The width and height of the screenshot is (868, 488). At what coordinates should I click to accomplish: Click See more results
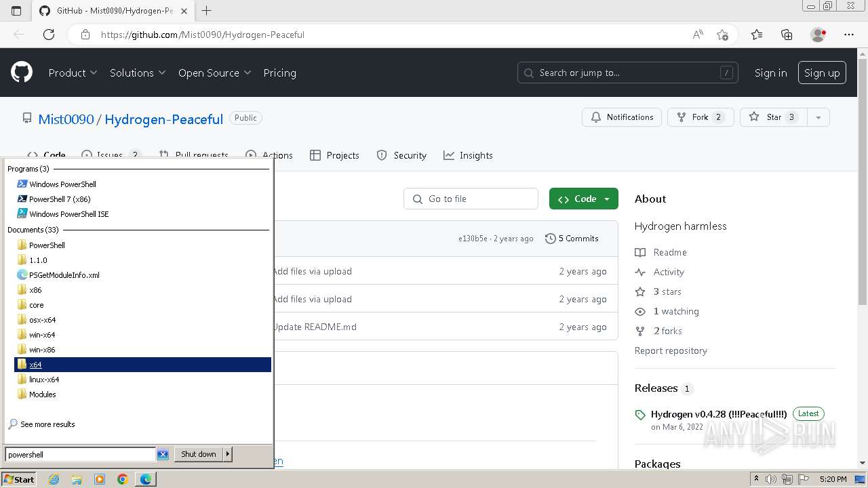click(x=47, y=424)
